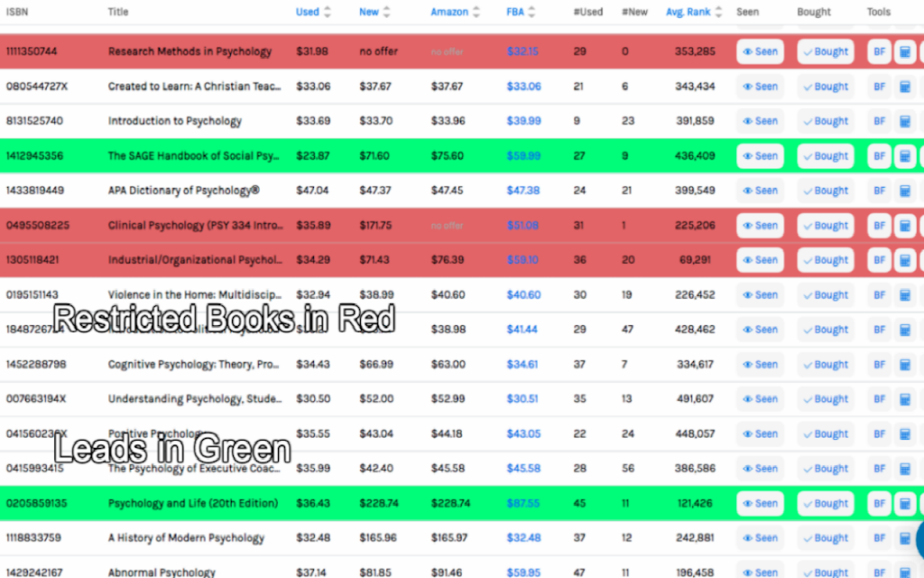Mark Violence in the Home as Bought
The height and width of the screenshot is (578, 924).
(826, 295)
